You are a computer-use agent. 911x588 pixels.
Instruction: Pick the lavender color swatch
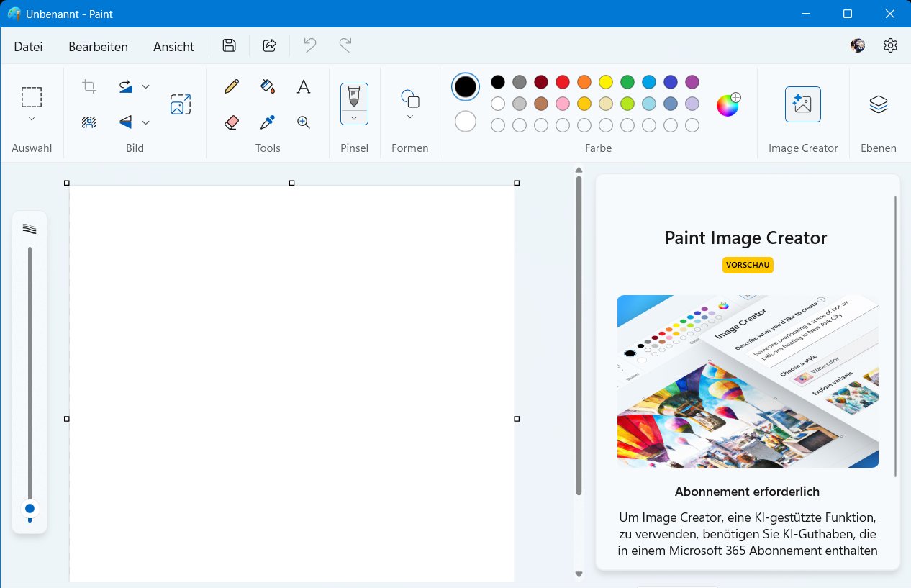coord(692,104)
